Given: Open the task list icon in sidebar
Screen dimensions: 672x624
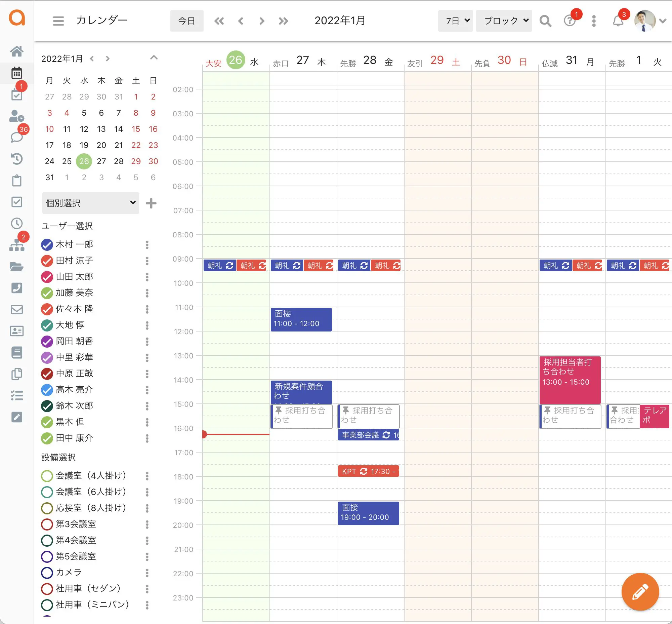Looking at the screenshot, I should 16,395.
